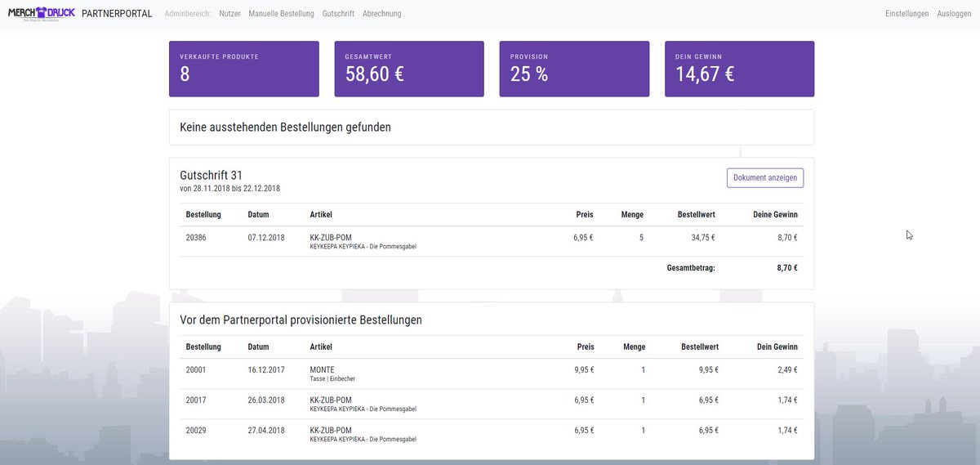Click order number 20017

(x=196, y=400)
